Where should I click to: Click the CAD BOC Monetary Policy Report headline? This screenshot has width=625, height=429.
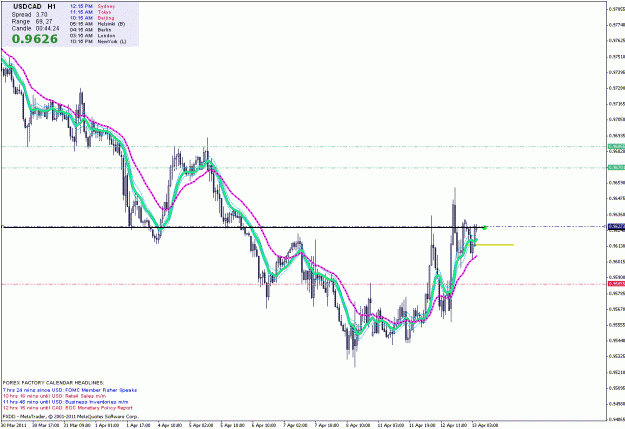[68, 408]
